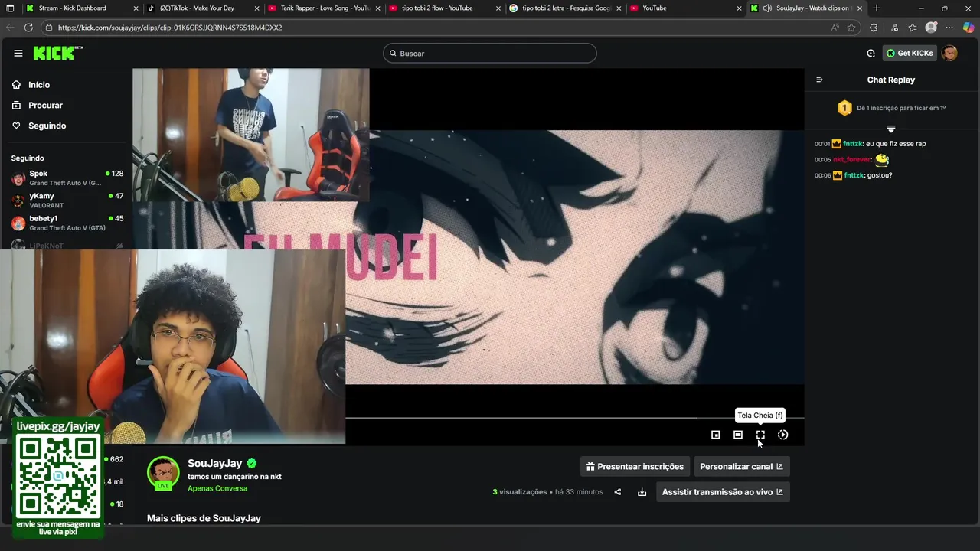Toggle theater mode on the player

click(x=738, y=435)
